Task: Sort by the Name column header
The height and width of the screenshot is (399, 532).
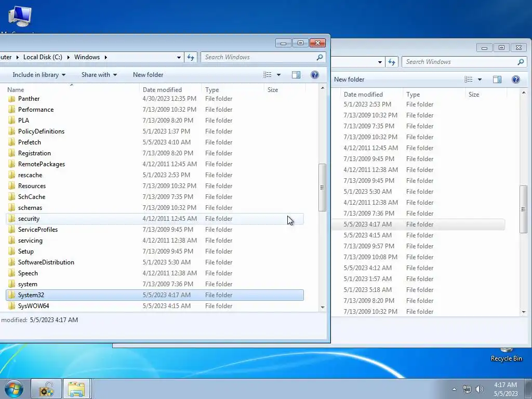Action: pyautogui.click(x=72, y=89)
